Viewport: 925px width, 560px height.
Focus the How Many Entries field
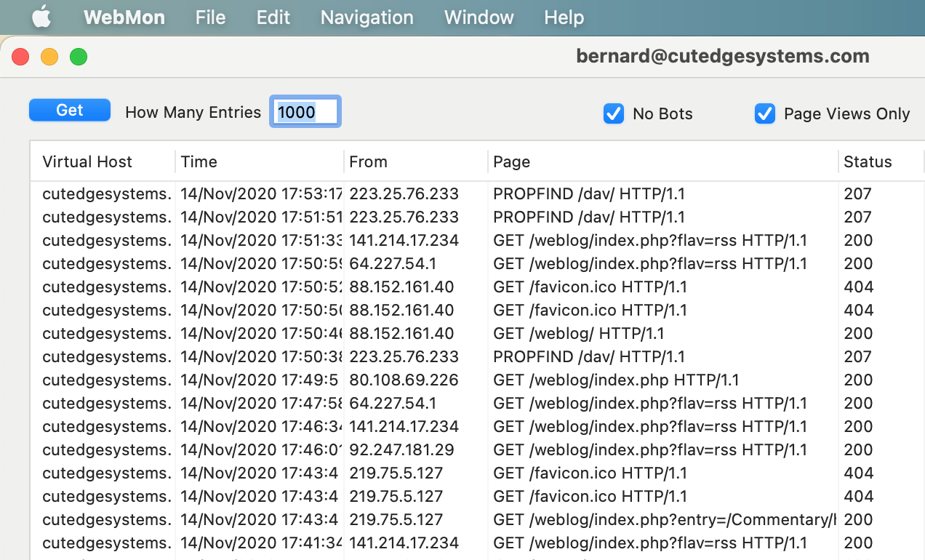point(305,112)
